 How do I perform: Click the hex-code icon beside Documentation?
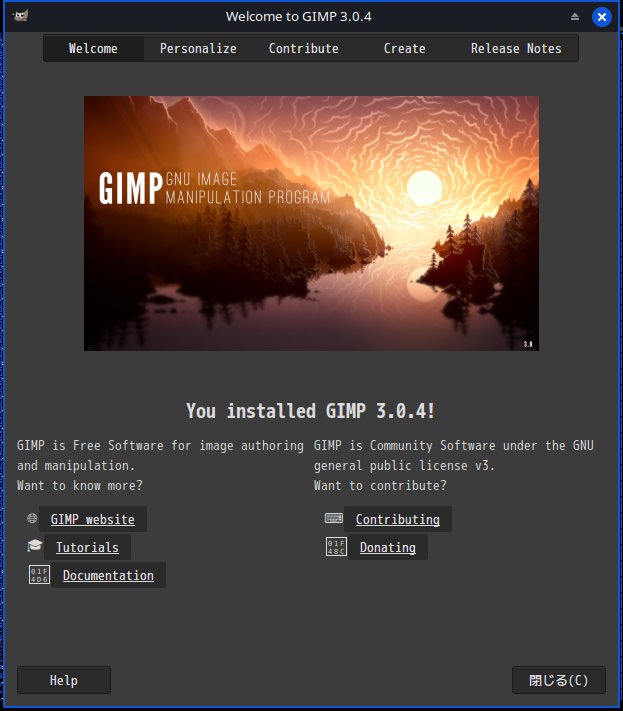coord(39,575)
